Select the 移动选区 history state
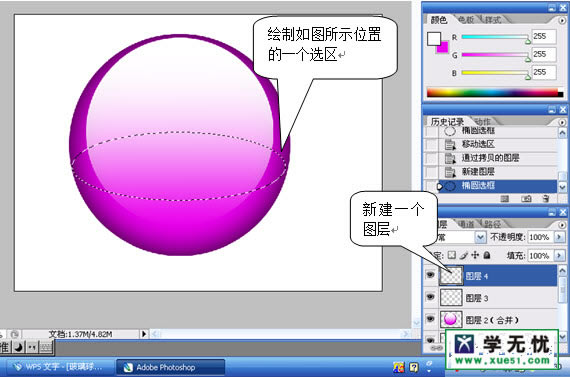 497,144
